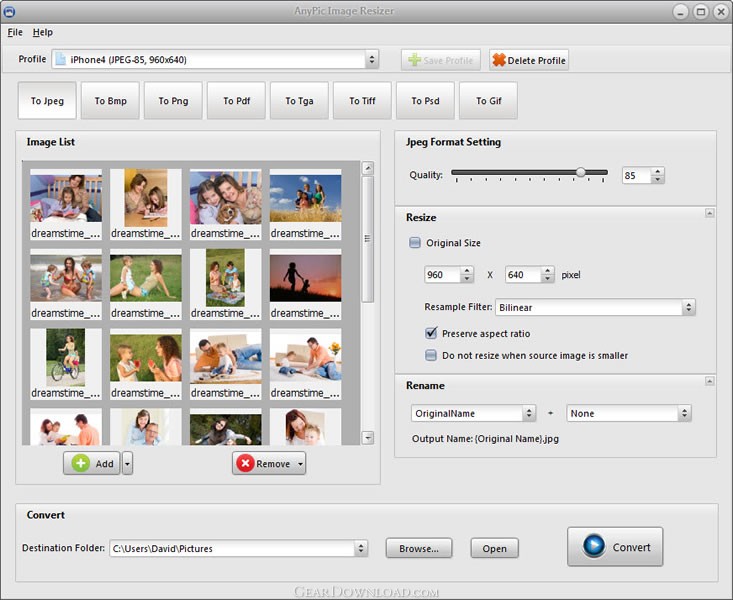
Task: Click the Browse... button
Action: 419,548
